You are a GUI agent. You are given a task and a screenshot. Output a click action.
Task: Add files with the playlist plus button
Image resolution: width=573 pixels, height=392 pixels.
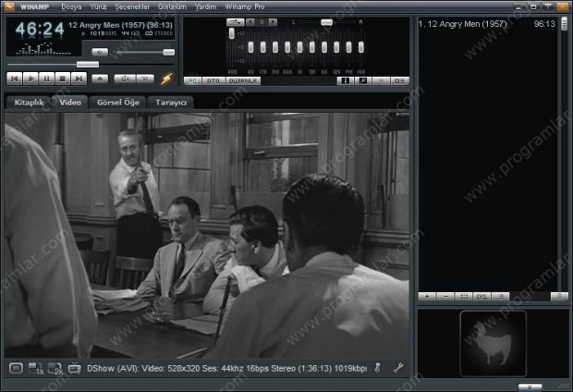427,297
